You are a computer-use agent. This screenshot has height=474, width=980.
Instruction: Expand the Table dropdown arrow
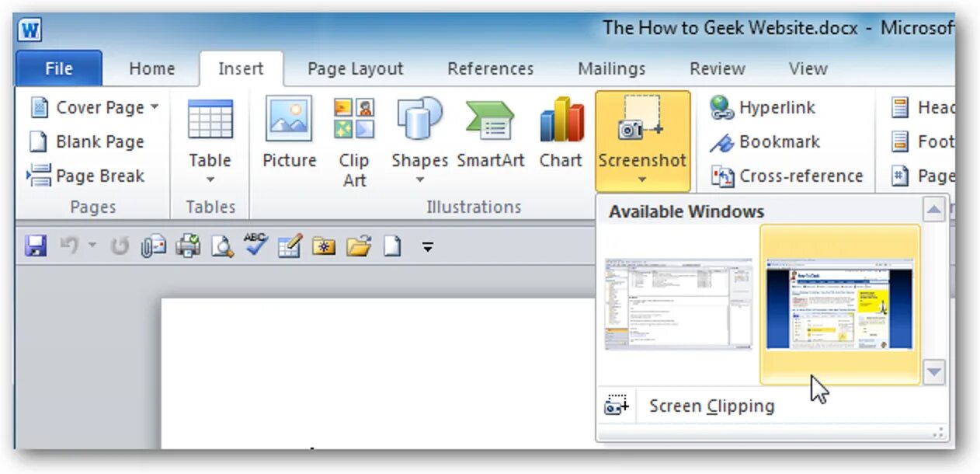[210, 179]
